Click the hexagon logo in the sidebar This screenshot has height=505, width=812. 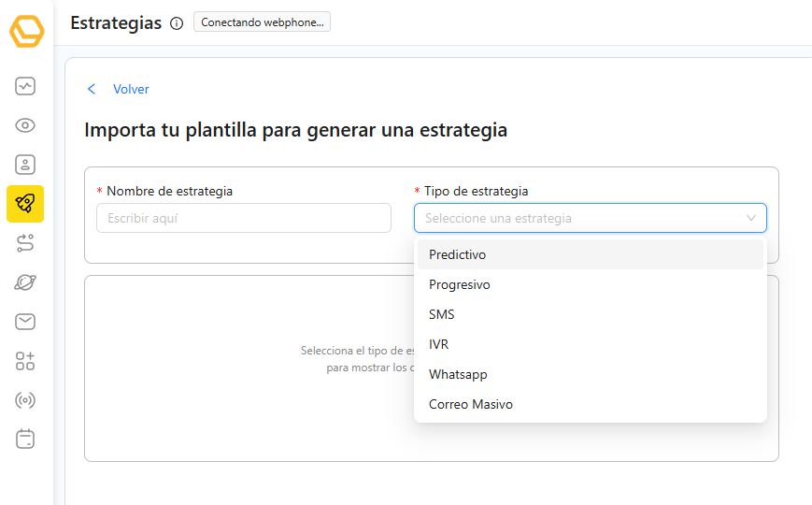point(26,31)
